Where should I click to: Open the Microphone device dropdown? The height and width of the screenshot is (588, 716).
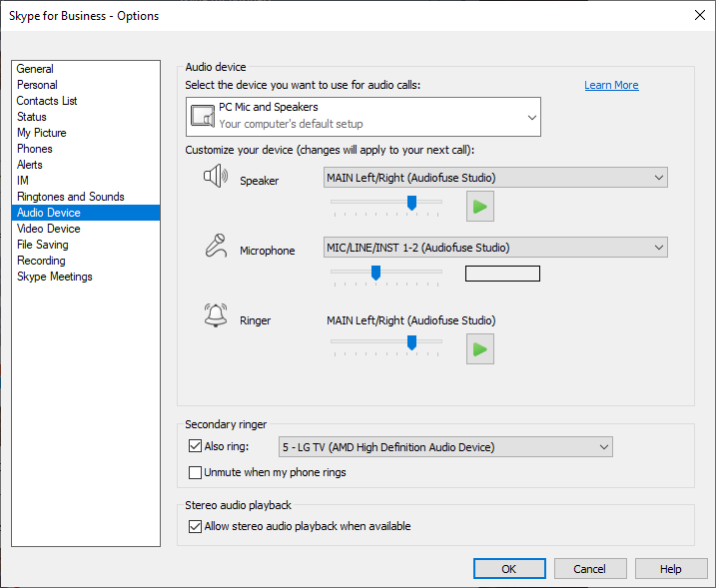(x=495, y=247)
